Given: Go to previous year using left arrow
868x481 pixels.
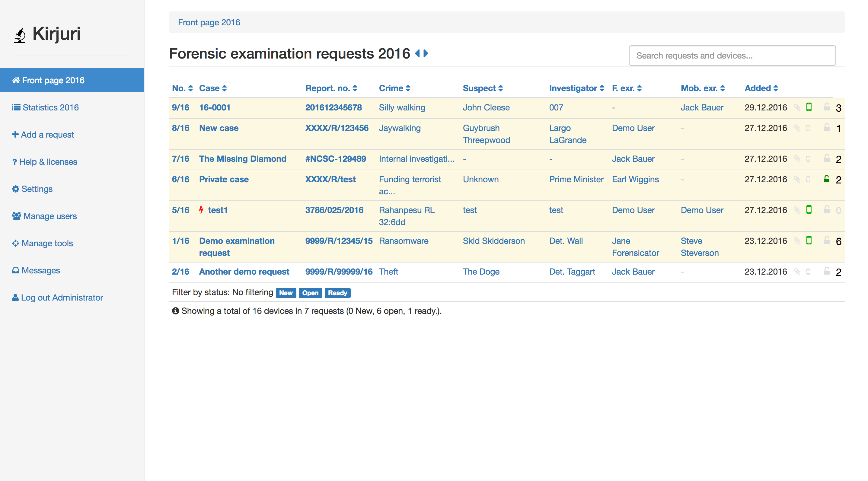Looking at the screenshot, I should coord(417,53).
